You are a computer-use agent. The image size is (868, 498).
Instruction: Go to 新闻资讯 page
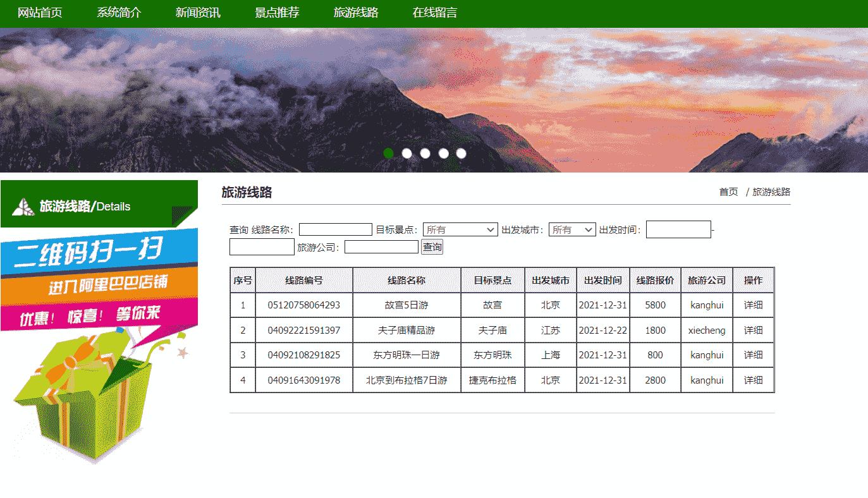coord(198,13)
